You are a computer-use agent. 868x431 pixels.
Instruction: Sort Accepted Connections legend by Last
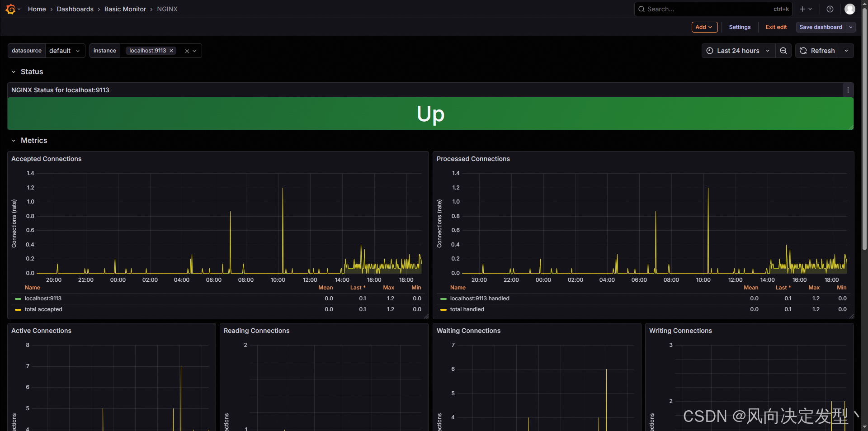(x=358, y=288)
